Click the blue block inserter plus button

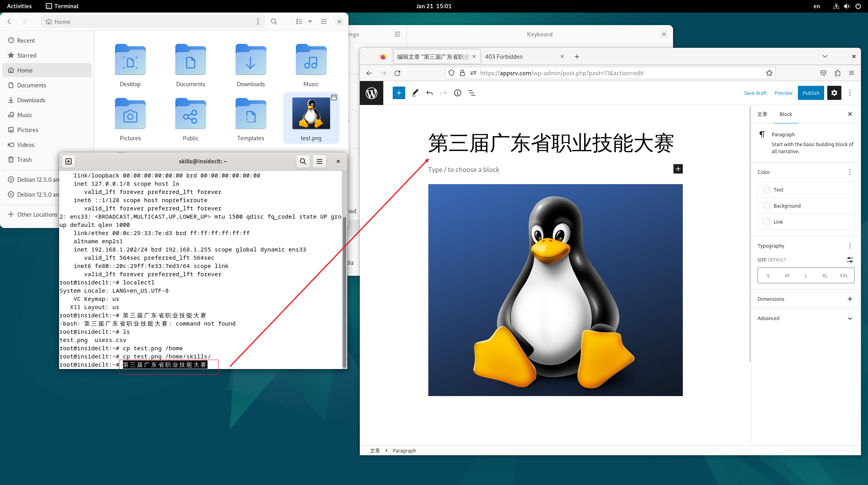tap(399, 93)
